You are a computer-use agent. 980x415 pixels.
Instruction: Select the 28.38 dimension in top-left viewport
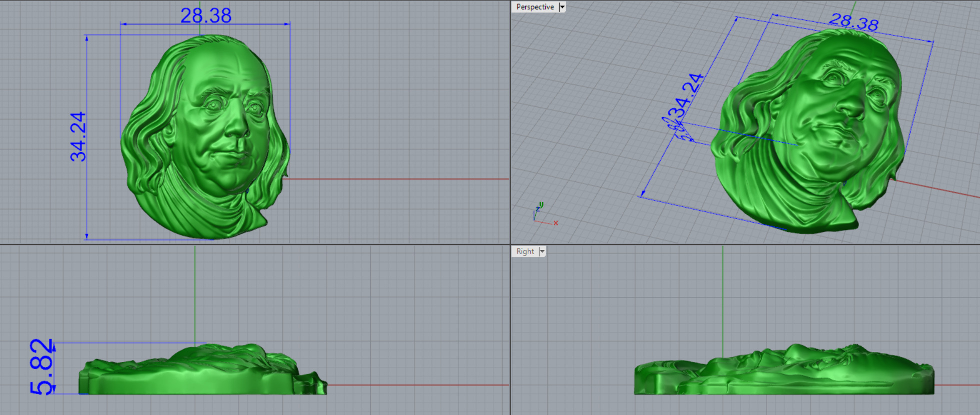[x=206, y=15]
